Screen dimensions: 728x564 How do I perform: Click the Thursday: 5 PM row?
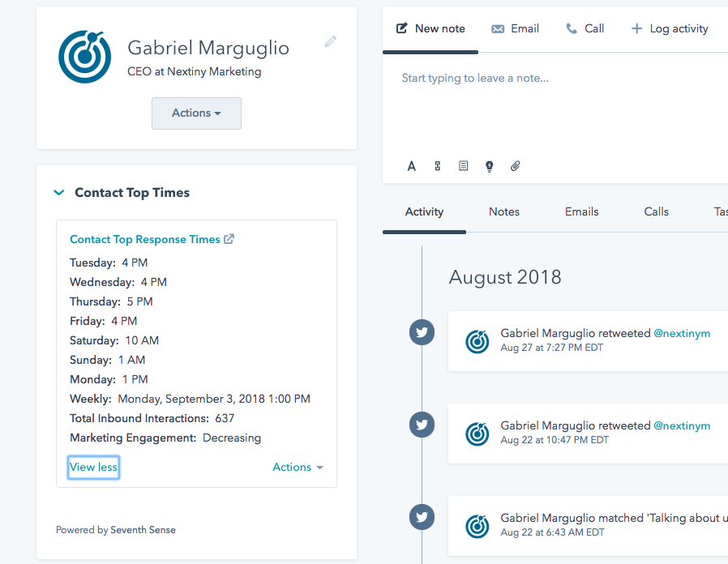pyautogui.click(x=111, y=301)
